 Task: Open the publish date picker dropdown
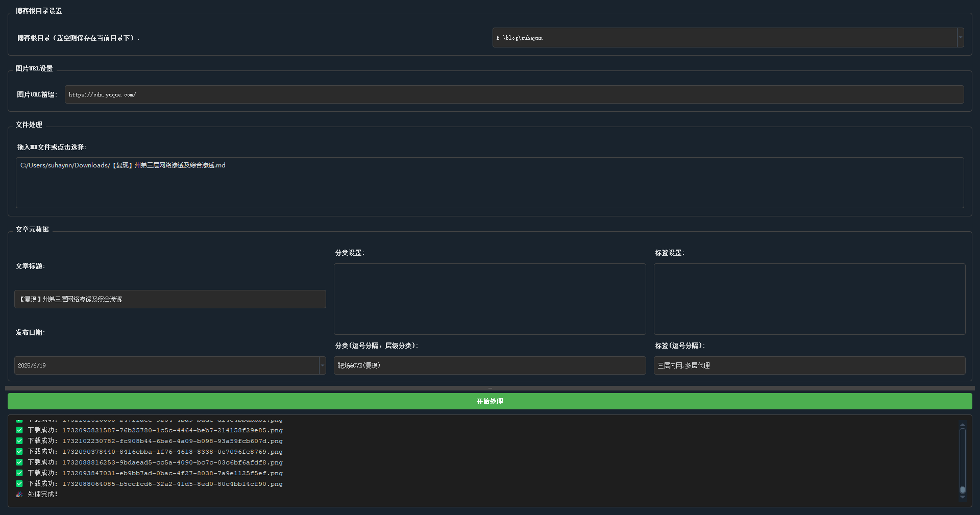(322, 365)
